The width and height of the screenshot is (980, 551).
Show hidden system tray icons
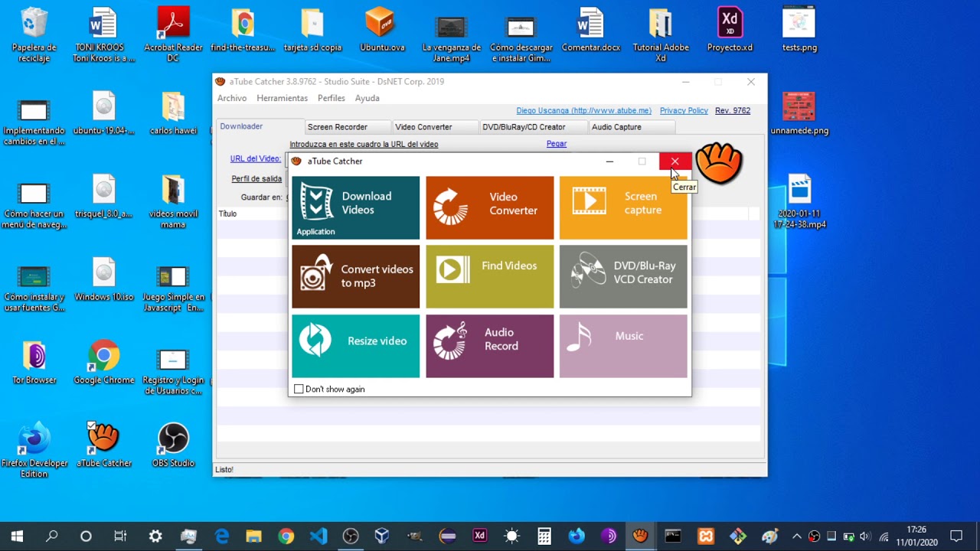(x=797, y=536)
